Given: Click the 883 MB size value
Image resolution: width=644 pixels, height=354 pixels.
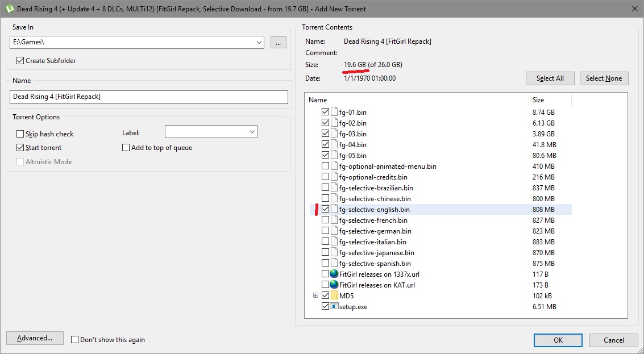Looking at the screenshot, I should coord(543,242).
